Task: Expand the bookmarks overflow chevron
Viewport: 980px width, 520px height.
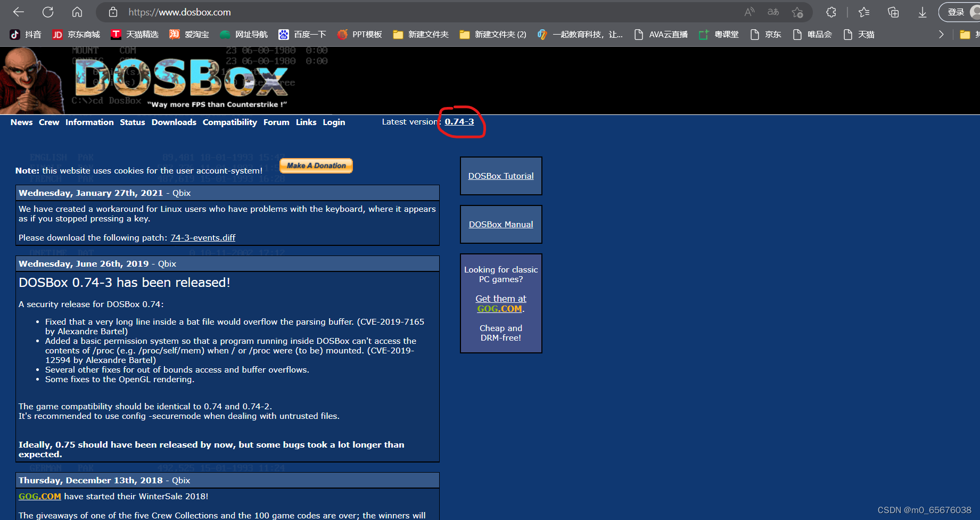Action: click(x=941, y=35)
